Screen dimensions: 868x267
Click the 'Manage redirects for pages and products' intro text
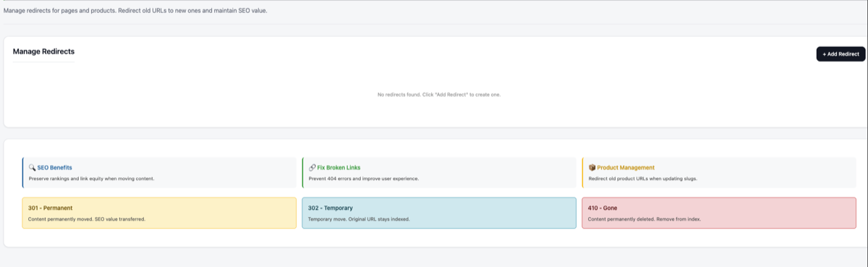coord(135,10)
